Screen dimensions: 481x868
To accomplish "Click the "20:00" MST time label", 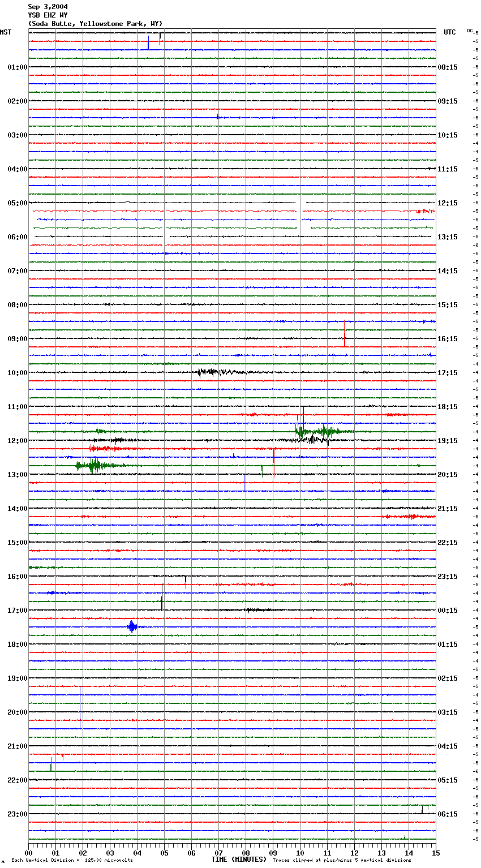I will pos(18,712).
